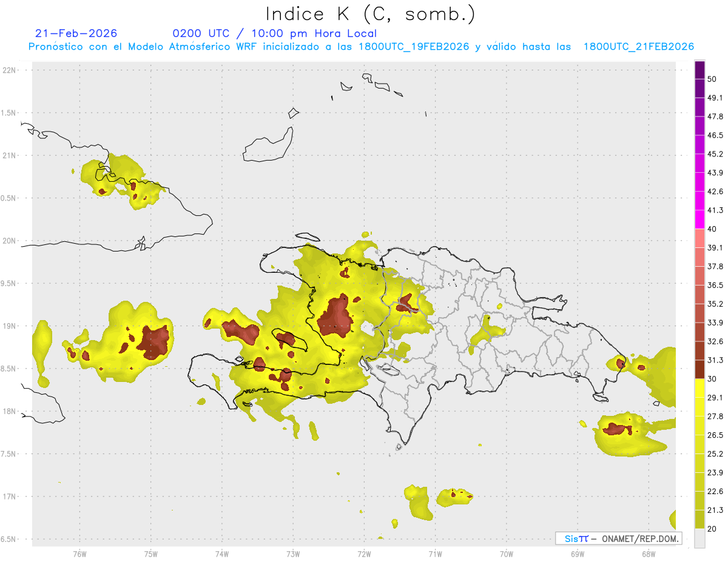Viewport: 728px width, 562px height.
Task: Click the colorbar label '49.1'
Action: (715, 98)
